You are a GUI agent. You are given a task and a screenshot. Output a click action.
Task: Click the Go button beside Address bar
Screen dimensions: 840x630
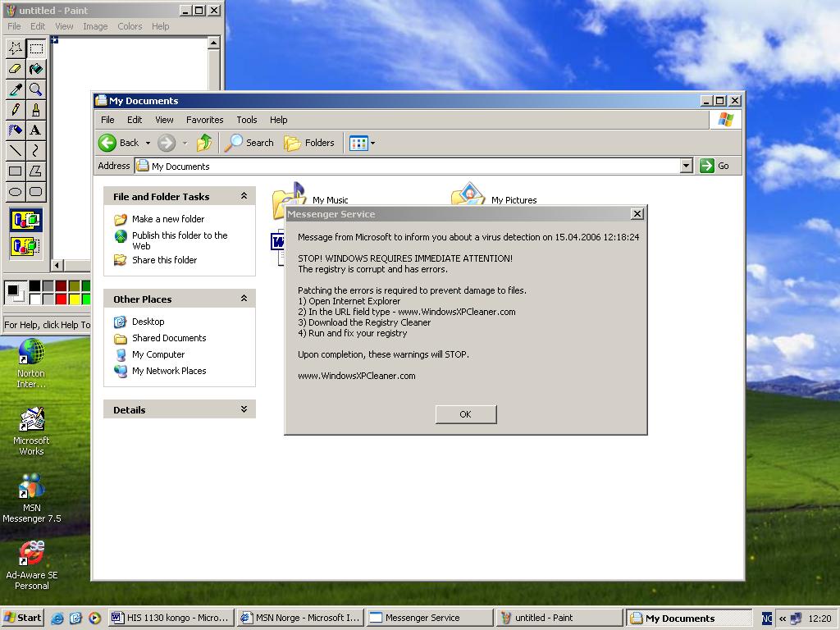click(714, 166)
